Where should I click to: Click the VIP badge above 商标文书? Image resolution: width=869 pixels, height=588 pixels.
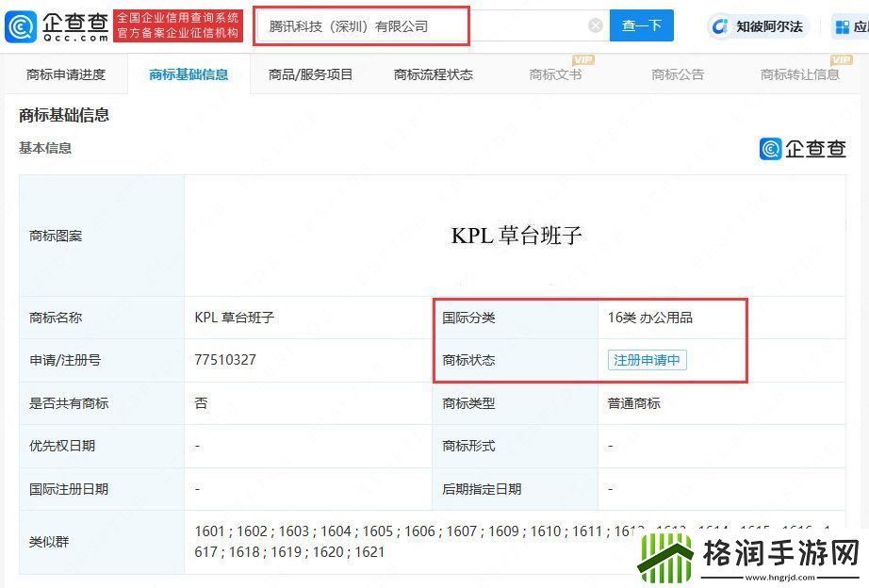click(x=583, y=60)
